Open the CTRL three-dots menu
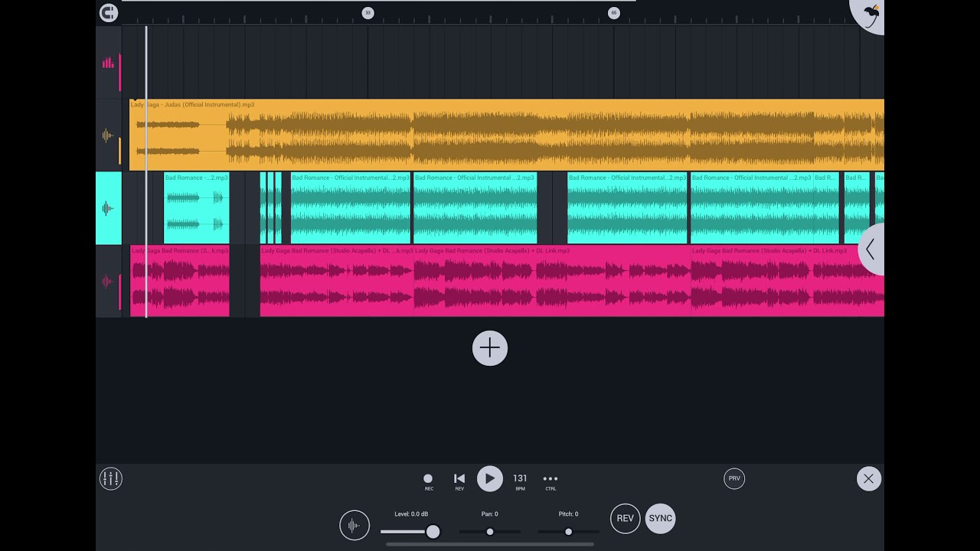Viewport: 980px width, 551px height. pos(550,481)
